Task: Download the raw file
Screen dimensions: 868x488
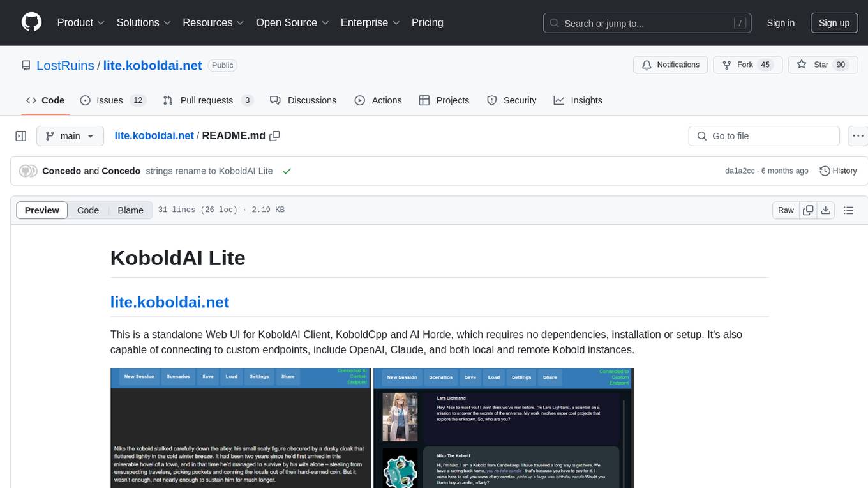Action: pyautogui.click(x=825, y=210)
